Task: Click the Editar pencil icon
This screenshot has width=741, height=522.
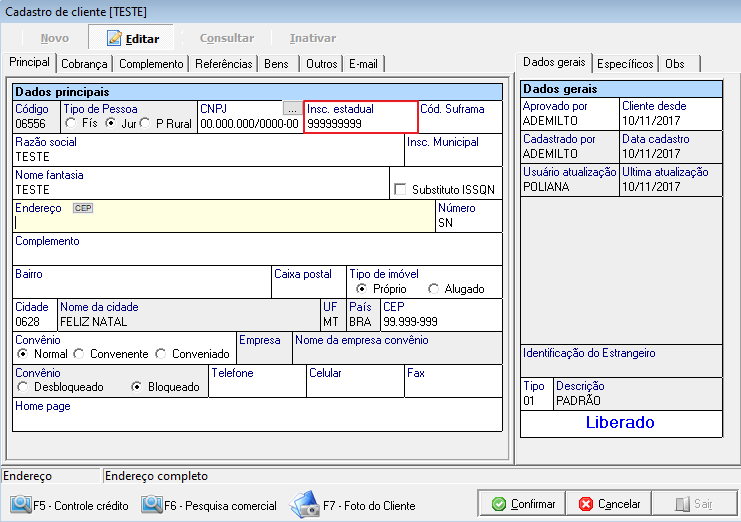Action: [x=114, y=38]
